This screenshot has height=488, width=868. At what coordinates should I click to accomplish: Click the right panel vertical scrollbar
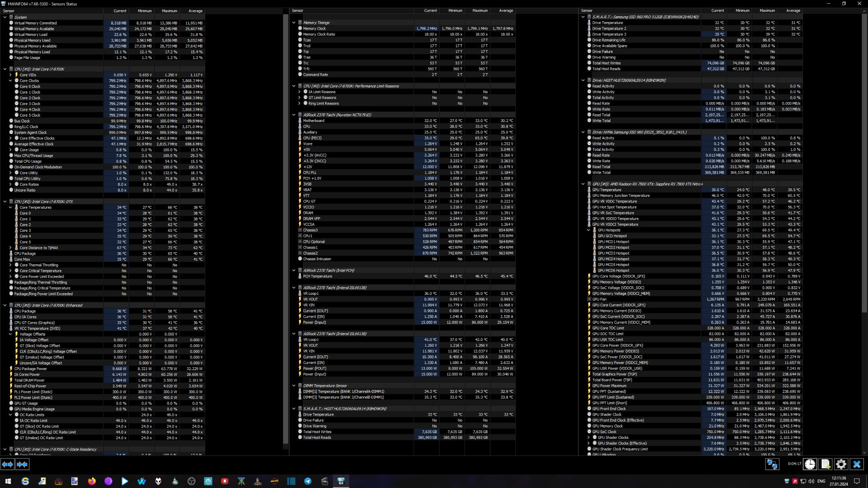pos(864,163)
